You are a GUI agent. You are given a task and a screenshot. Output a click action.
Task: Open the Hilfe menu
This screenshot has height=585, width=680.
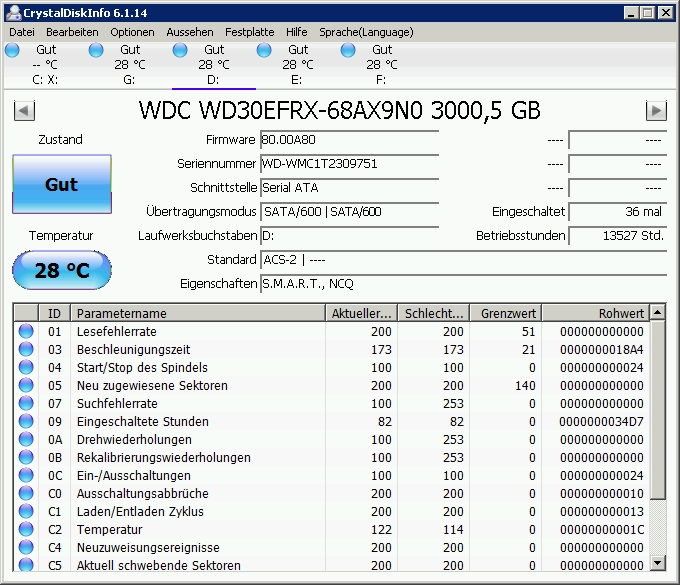tap(297, 32)
